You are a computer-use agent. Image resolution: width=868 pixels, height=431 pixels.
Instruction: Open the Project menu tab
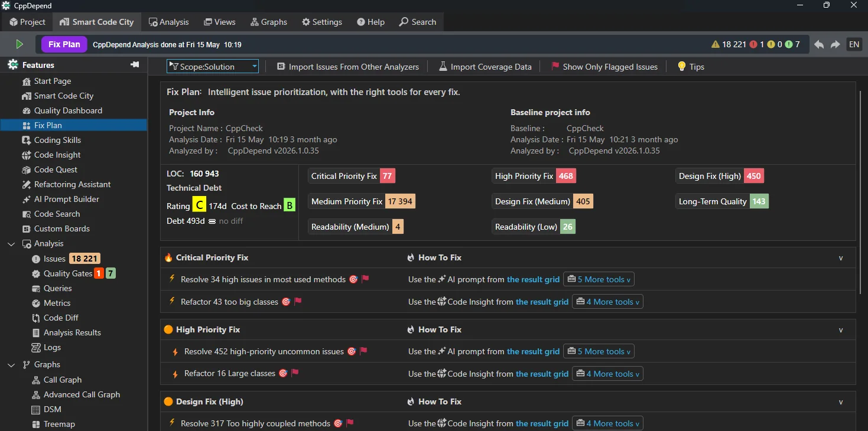coord(27,22)
